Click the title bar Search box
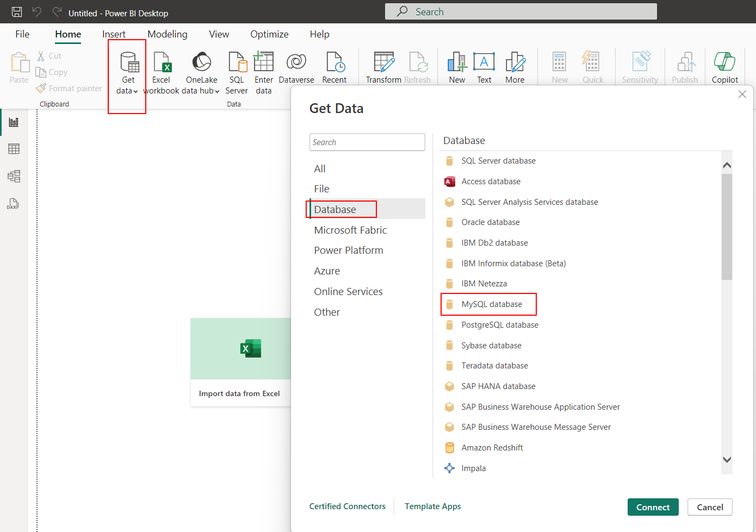This screenshot has height=532, width=756. (x=521, y=11)
